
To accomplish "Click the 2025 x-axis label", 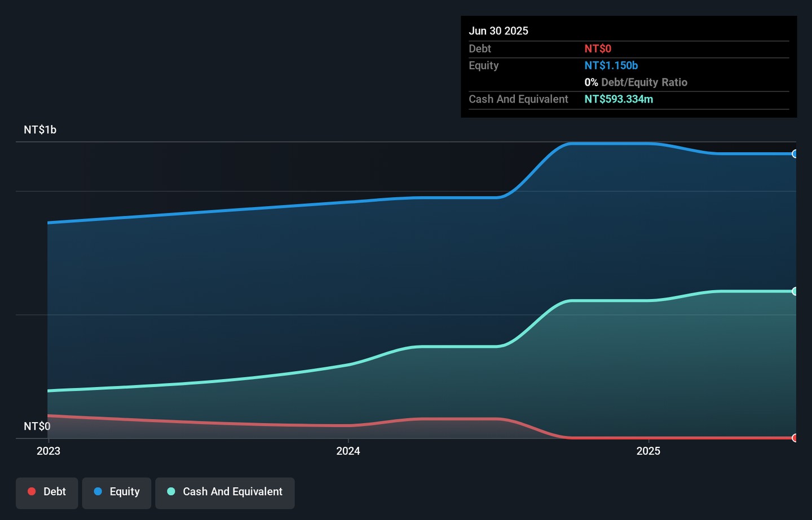I will [648, 451].
